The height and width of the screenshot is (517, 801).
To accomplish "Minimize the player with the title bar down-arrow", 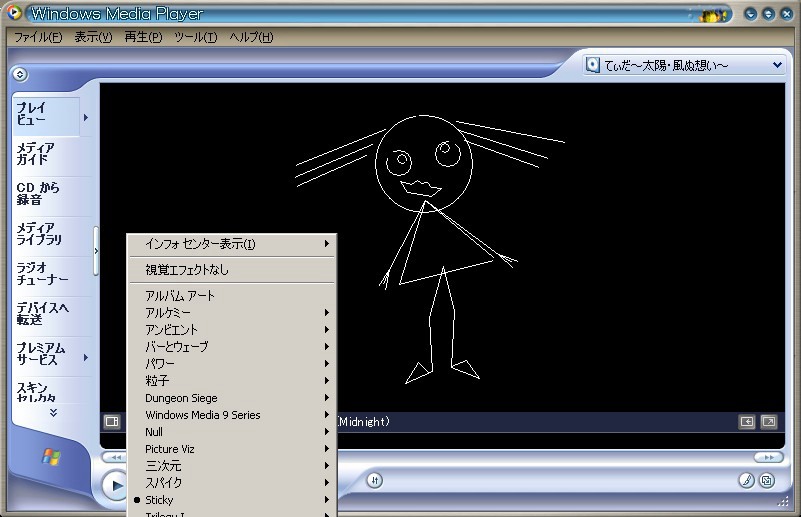I will click(750, 14).
